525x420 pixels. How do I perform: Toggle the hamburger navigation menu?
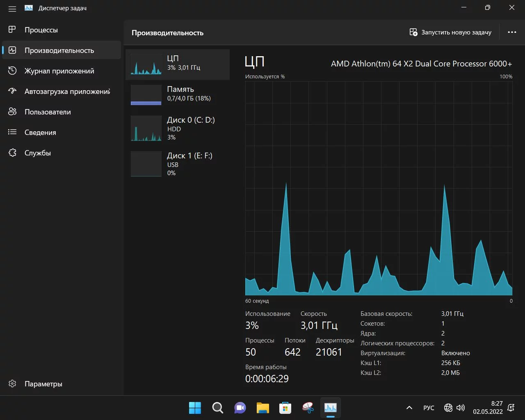(x=12, y=9)
